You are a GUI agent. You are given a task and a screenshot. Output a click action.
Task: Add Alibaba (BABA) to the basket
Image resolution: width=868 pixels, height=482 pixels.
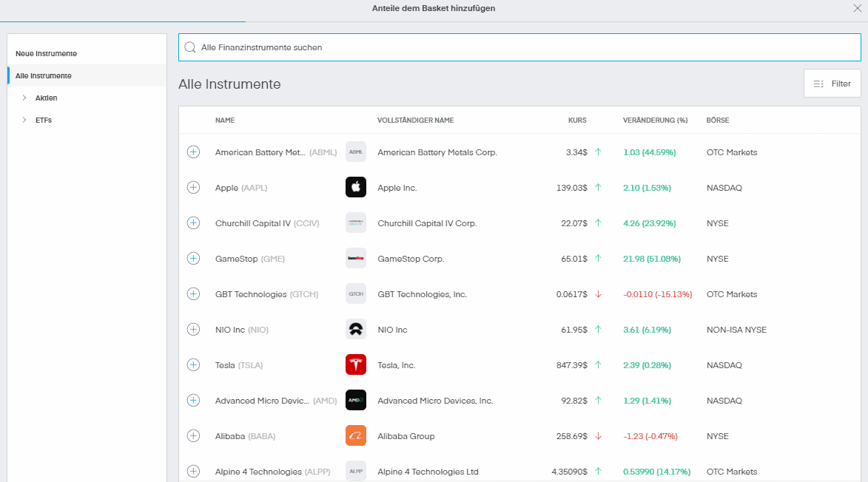193,435
